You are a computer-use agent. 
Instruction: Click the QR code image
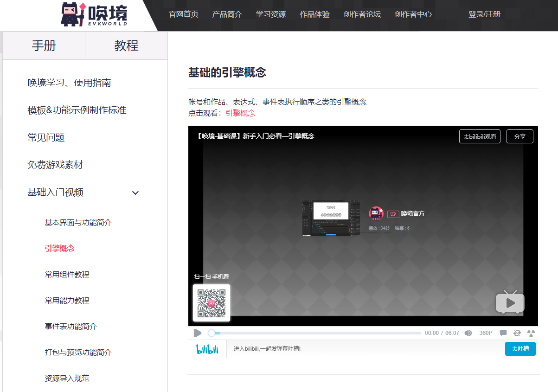pyautogui.click(x=212, y=303)
